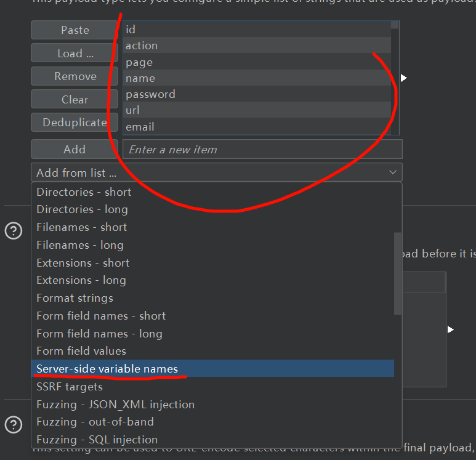This screenshot has height=460, width=476.
Task: Remove the selected payload item
Action: pos(75,76)
